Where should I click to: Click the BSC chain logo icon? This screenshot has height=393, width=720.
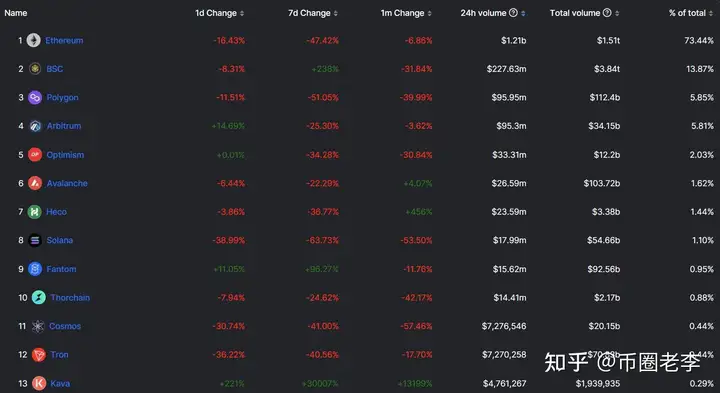click(x=35, y=69)
